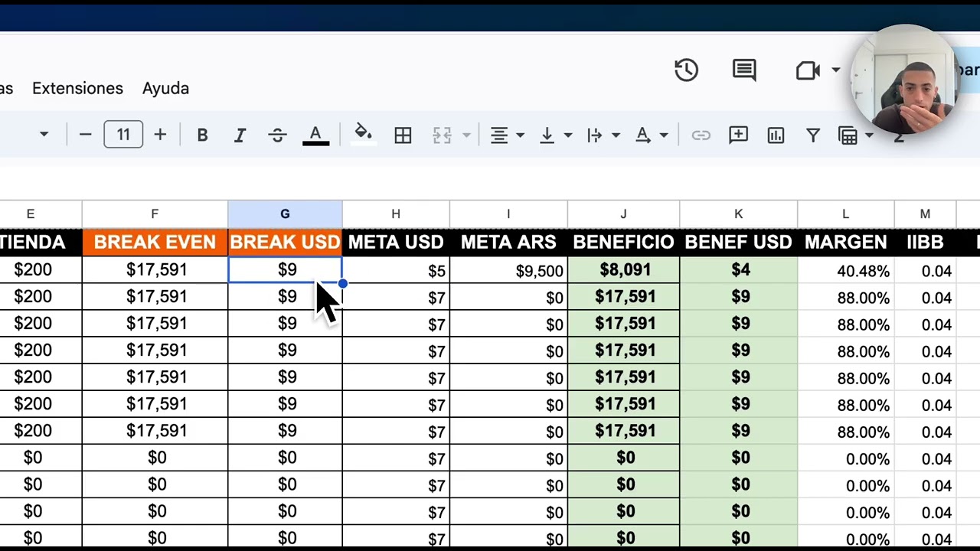Create a filter with funnel icon

pos(813,135)
